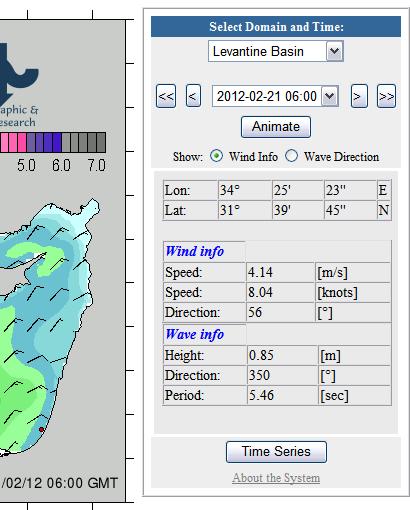Screen dimensions: 410x510
Task: Select the Wind Info radio button
Action: (216, 156)
